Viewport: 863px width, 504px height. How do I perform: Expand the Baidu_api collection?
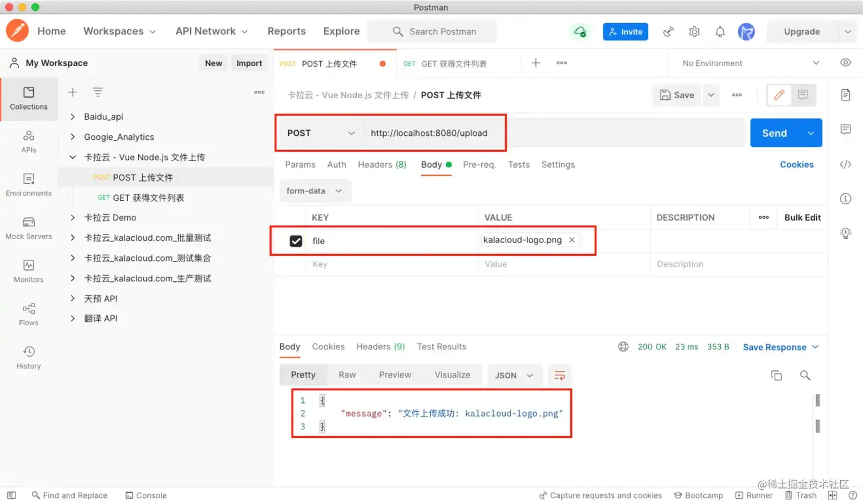click(x=72, y=116)
